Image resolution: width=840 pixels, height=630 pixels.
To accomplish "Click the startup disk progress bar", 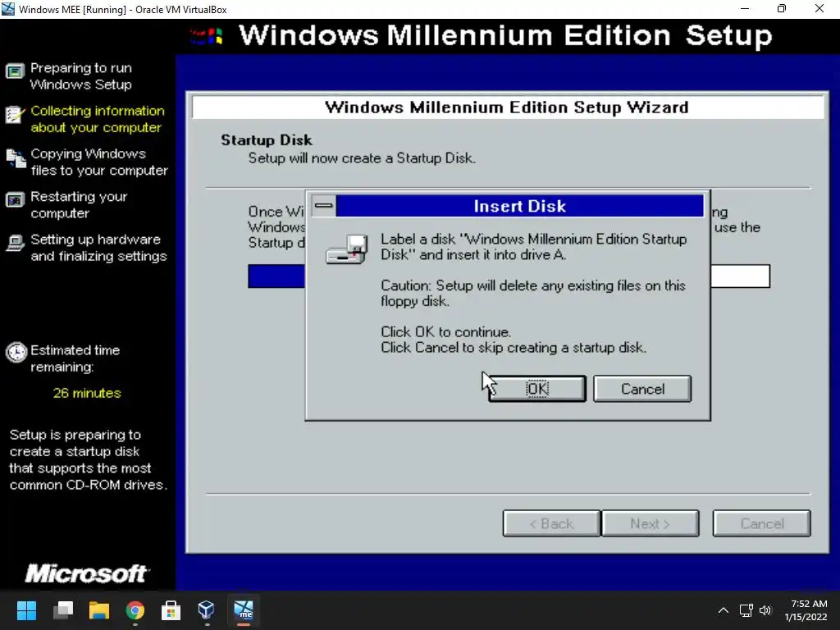I will coord(509,276).
